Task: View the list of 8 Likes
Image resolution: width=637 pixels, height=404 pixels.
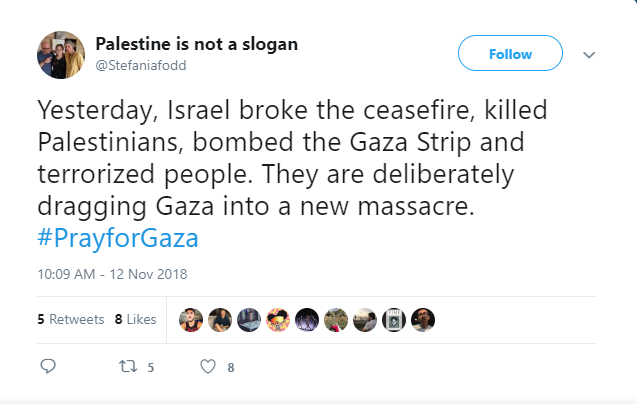Action: click(x=135, y=319)
